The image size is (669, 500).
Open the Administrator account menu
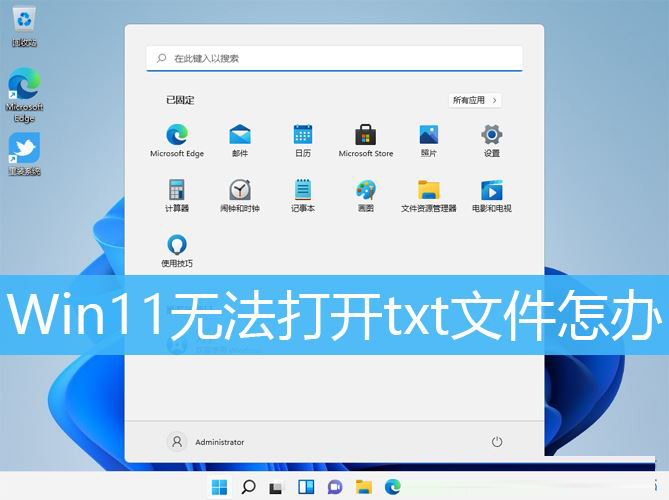(x=206, y=442)
